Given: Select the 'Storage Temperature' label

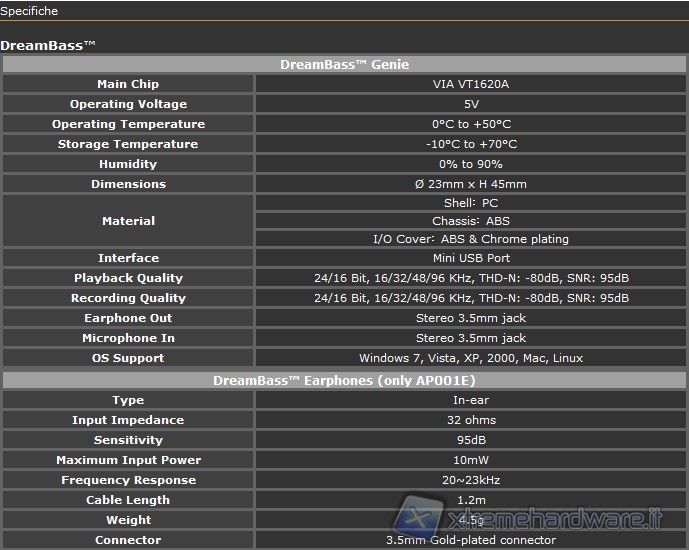Looking at the screenshot, I should (128, 144).
